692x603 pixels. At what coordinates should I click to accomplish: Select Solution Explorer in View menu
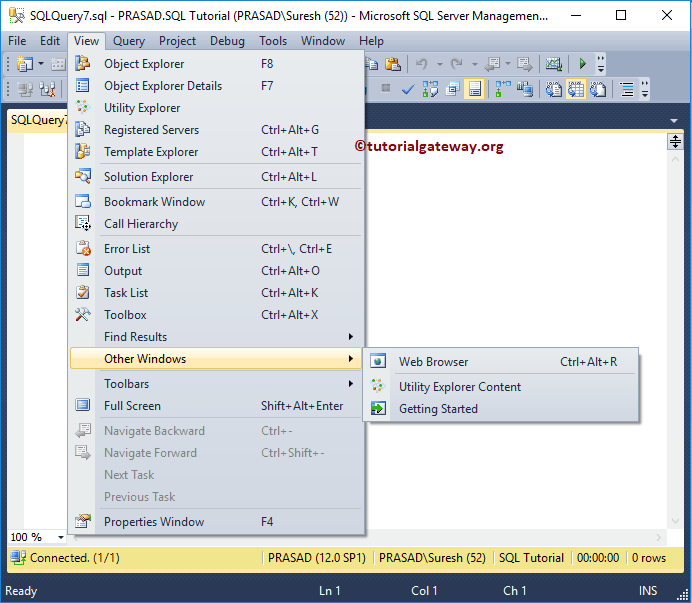[217, 177]
